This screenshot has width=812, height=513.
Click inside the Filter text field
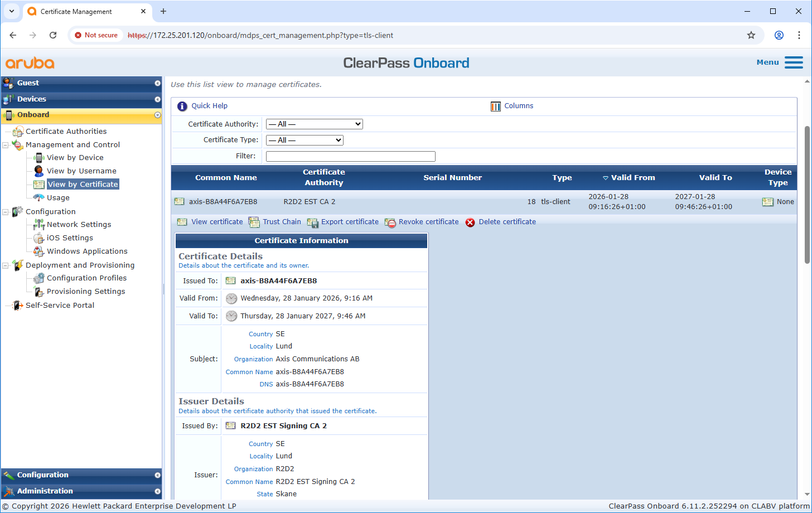tap(350, 157)
